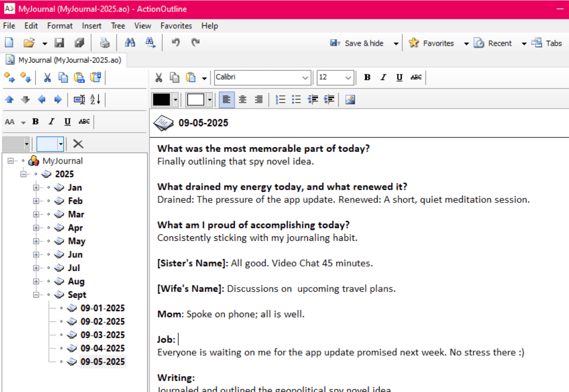Click the Find binoculars icon
The height and width of the screenshot is (392, 569).
tap(130, 42)
